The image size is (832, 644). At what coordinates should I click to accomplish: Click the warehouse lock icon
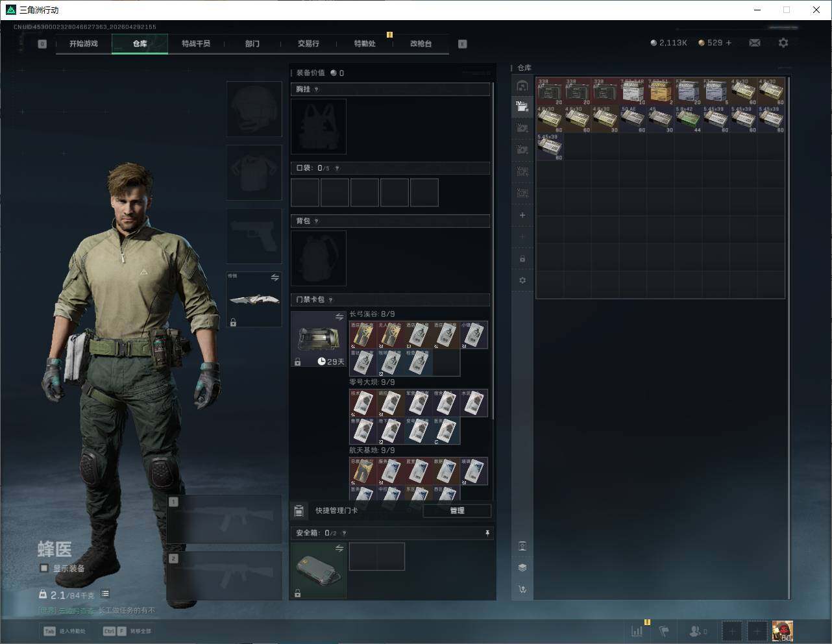coord(522,258)
